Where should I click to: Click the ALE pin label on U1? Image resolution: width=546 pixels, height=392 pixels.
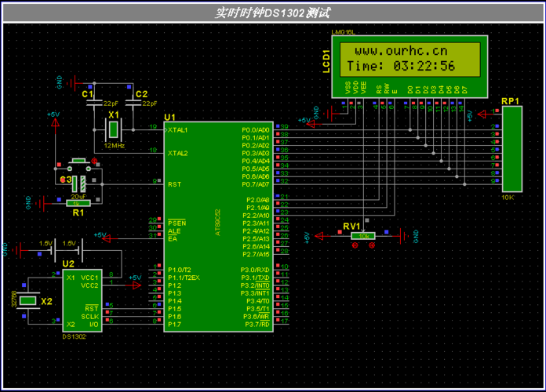(174, 231)
